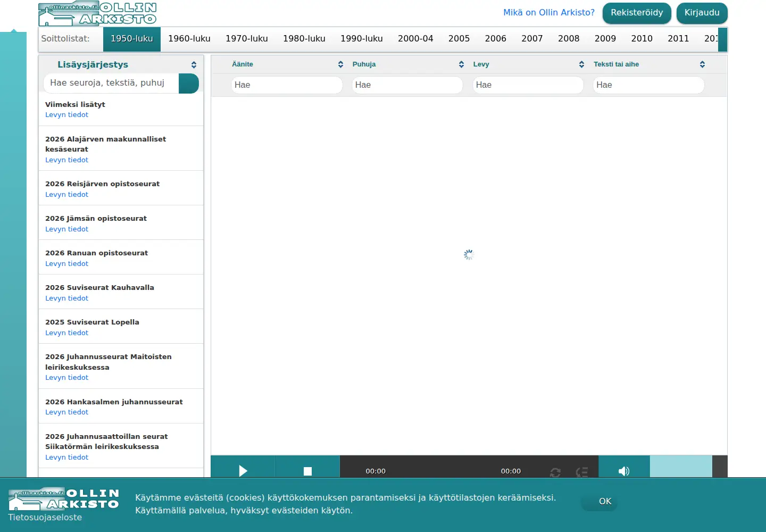Open the 1970-luku tab
The width and height of the screenshot is (766, 532).
[x=247, y=39]
